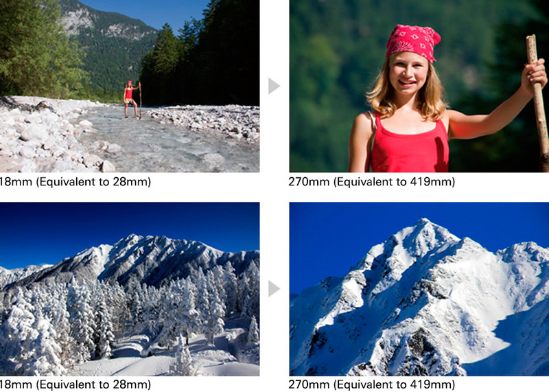Click the 270mm caption under the mountain close-up
Image resolution: width=549 pixels, height=392 pixels.
[x=371, y=384]
